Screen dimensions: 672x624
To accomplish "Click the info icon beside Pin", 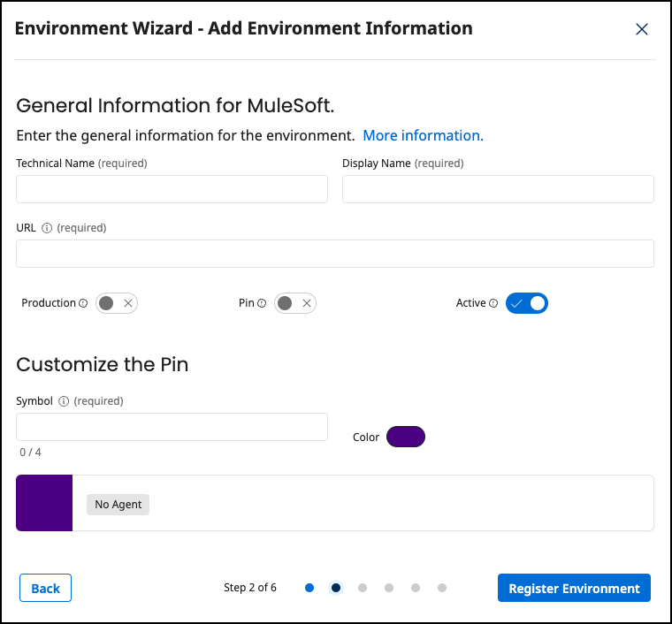I will [x=262, y=303].
